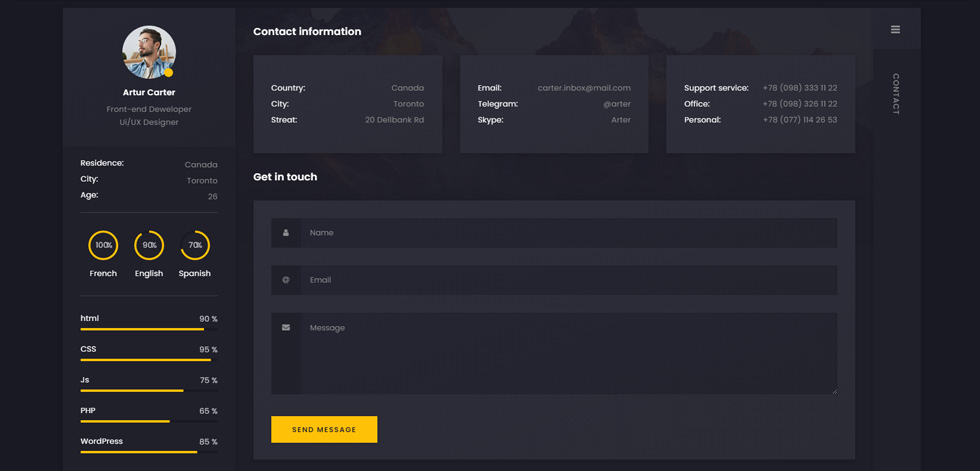Click Artur Carter's profile photo
Screen dimensions: 980x471
tap(149, 52)
